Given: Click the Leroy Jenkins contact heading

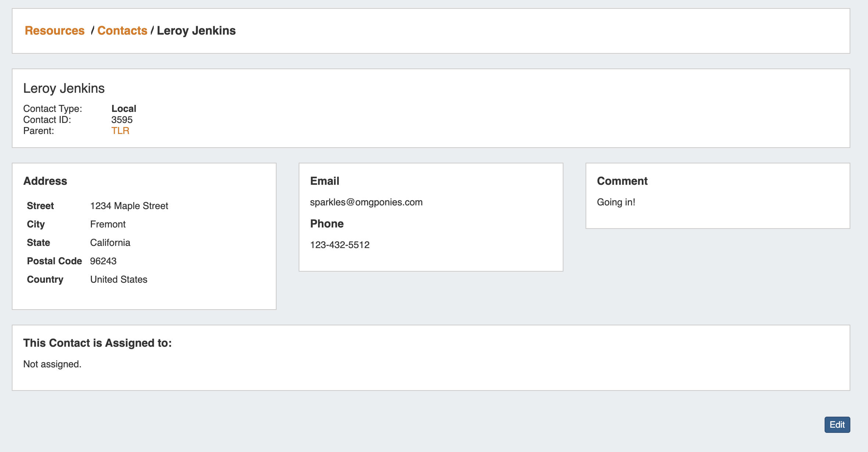Looking at the screenshot, I should point(64,88).
